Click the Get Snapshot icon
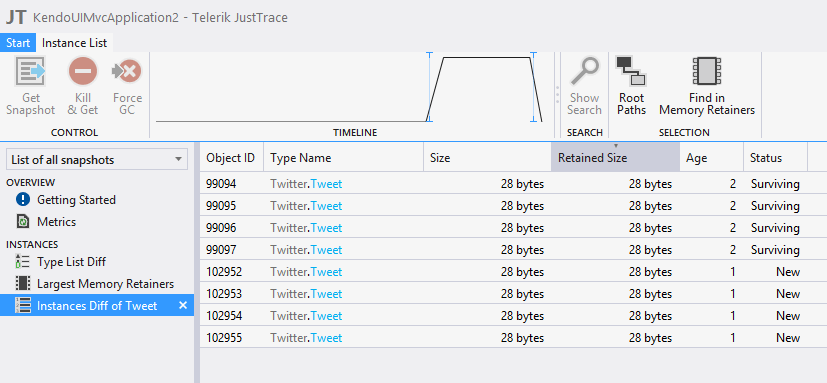This screenshot has width=827, height=383. (x=31, y=71)
